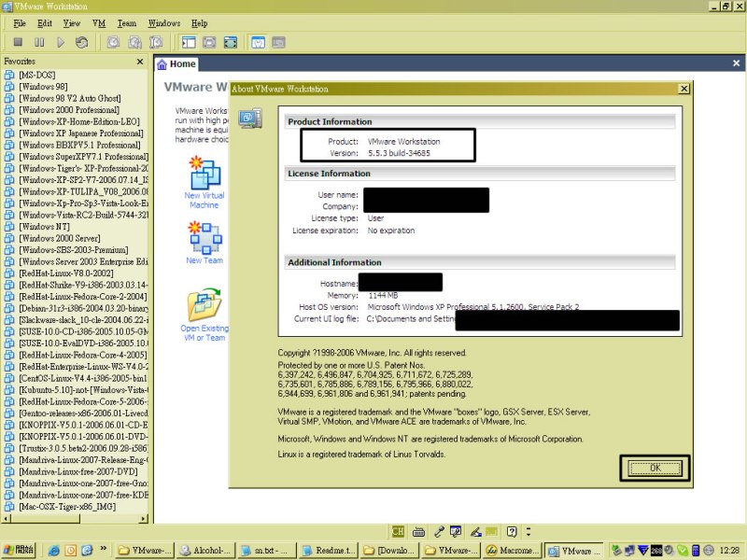The height and width of the screenshot is (560, 747).
Task: Click the Console view toolbar icon
Action: coord(278,42)
